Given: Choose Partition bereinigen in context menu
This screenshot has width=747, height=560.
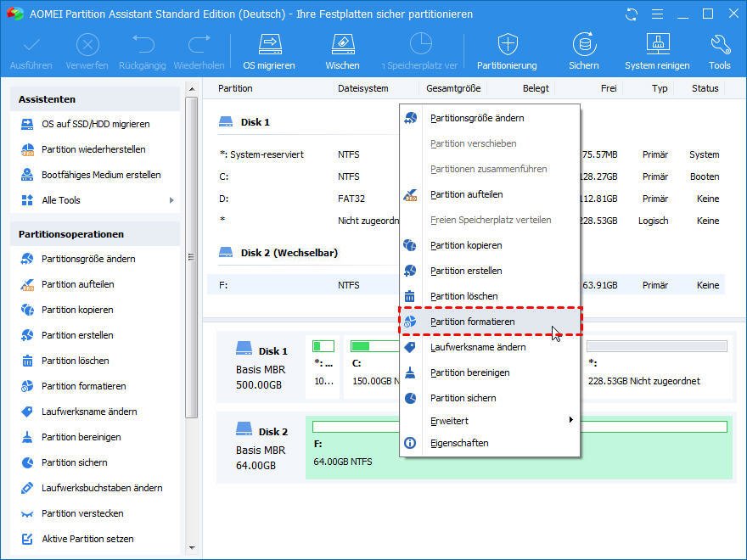Looking at the screenshot, I should (x=490, y=372).
